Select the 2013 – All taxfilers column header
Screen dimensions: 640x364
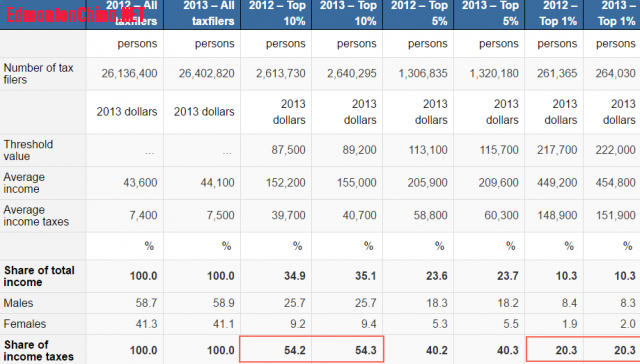point(202,14)
